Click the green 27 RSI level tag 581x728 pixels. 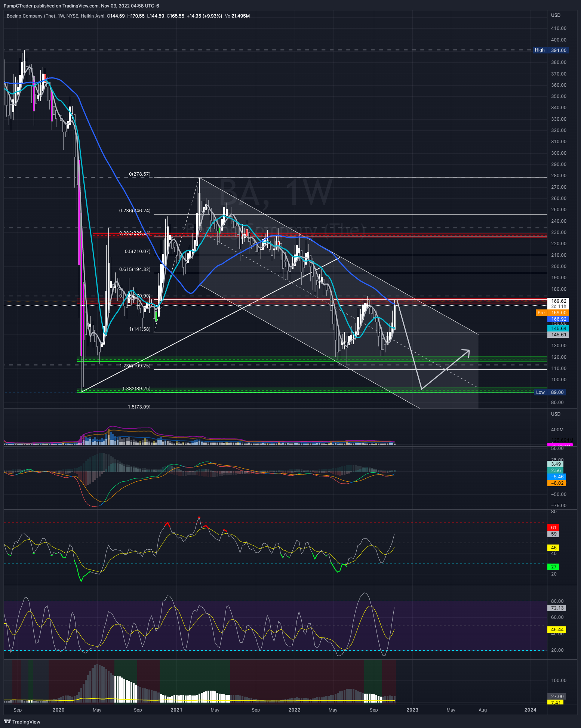pyautogui.click(x=554, y=567)
